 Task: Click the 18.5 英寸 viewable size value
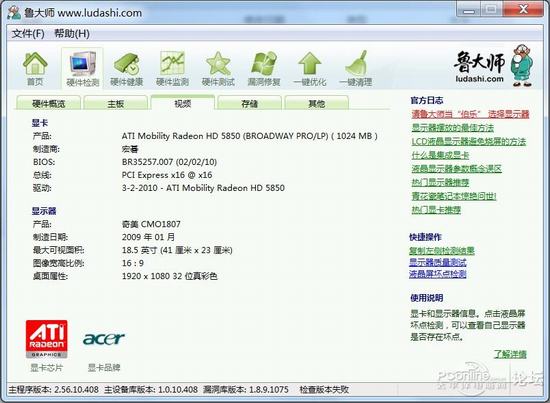click(x=177, y=250)
